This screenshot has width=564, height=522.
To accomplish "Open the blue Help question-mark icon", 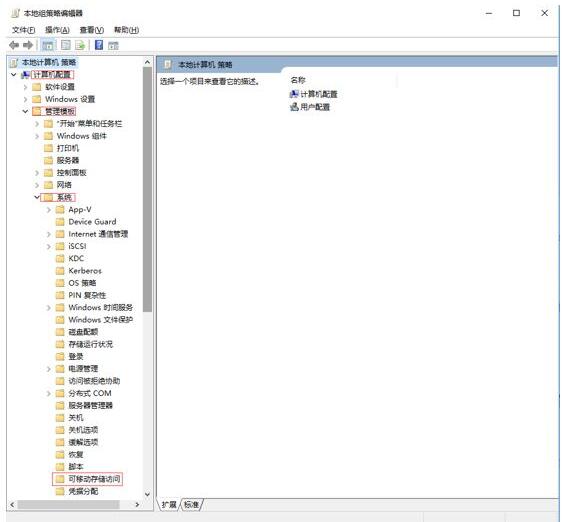I will coord(99,45).
